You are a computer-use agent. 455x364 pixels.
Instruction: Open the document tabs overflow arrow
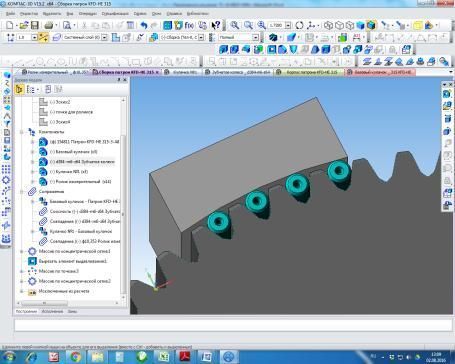[451, 72]
